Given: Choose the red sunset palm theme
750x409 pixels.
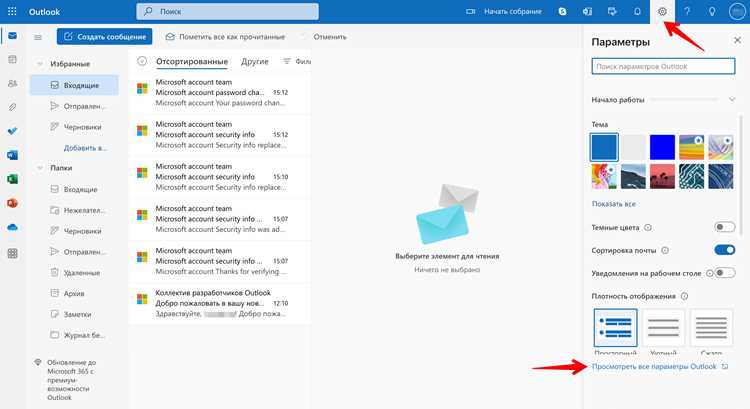Looking at the screenshot, I should click(x=662, y=176).
